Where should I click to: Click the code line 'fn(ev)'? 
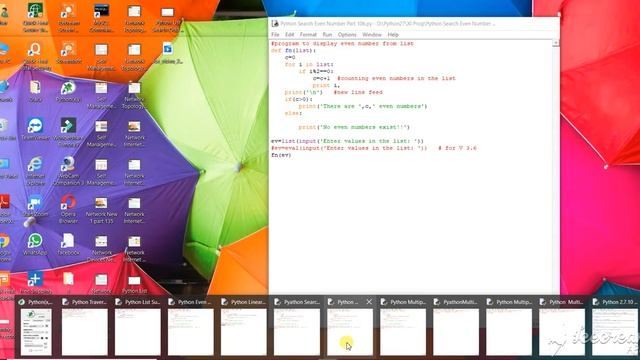(281, 155)
